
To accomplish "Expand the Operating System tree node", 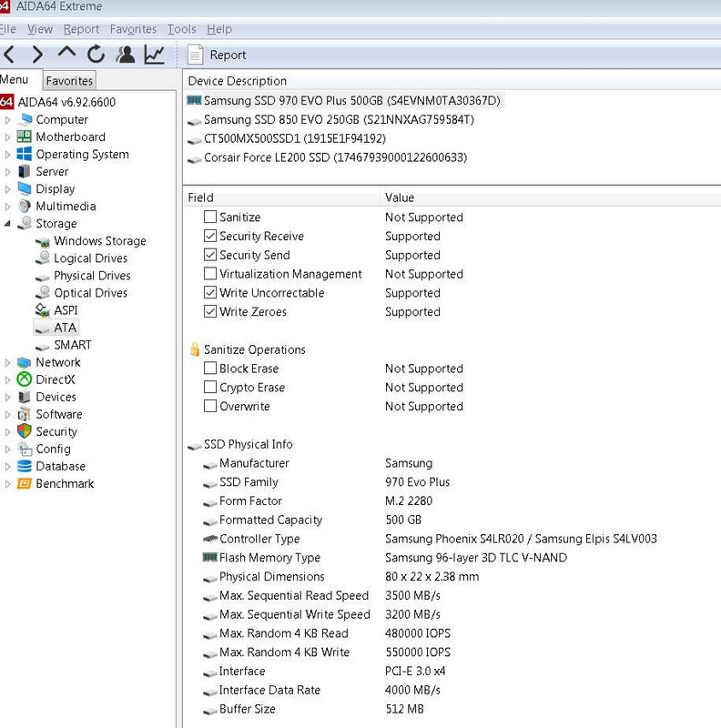I will pyautogui.click(x=7, y=155).
